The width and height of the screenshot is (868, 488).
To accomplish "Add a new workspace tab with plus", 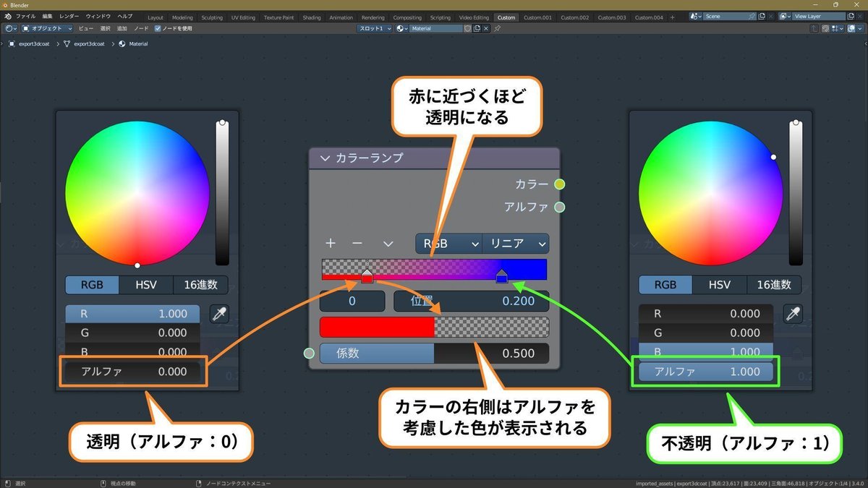I will [673, 17].
